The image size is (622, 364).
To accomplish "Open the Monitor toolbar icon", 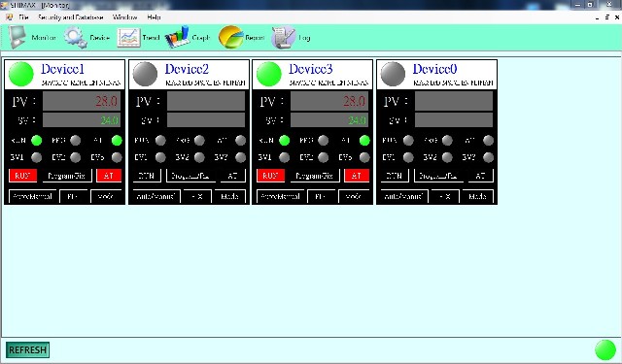I will click(x=17, y=37).
